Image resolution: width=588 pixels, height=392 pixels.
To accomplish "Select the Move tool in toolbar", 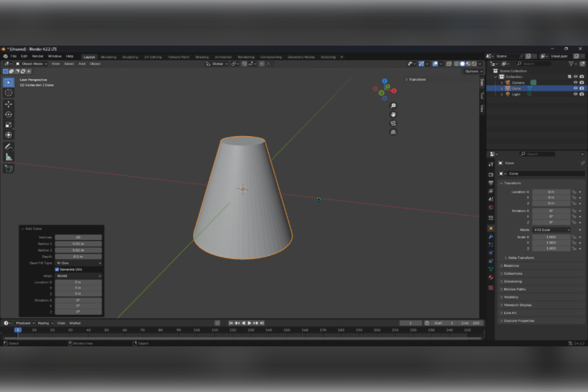I will pyautogui.click(x=8, y=104).
